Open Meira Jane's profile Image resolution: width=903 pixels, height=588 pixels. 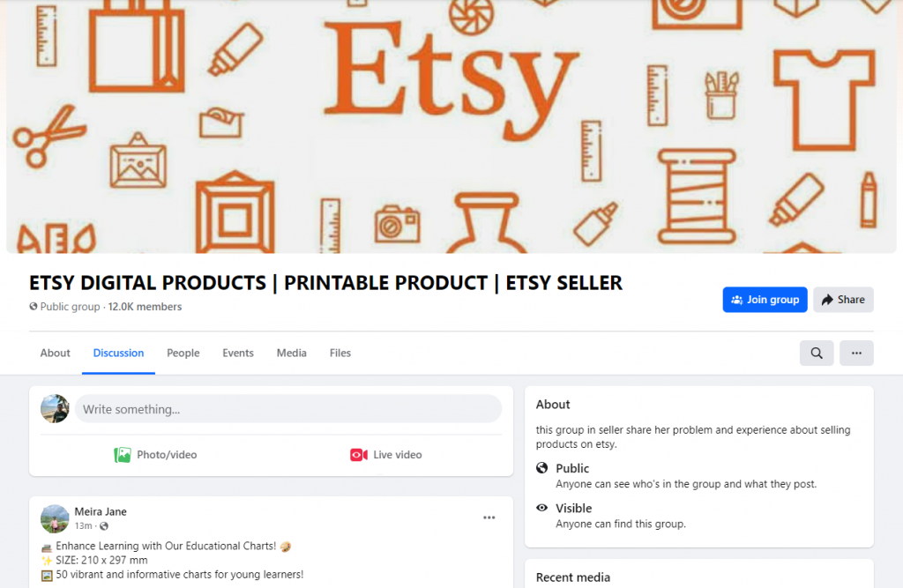point(99,510)
